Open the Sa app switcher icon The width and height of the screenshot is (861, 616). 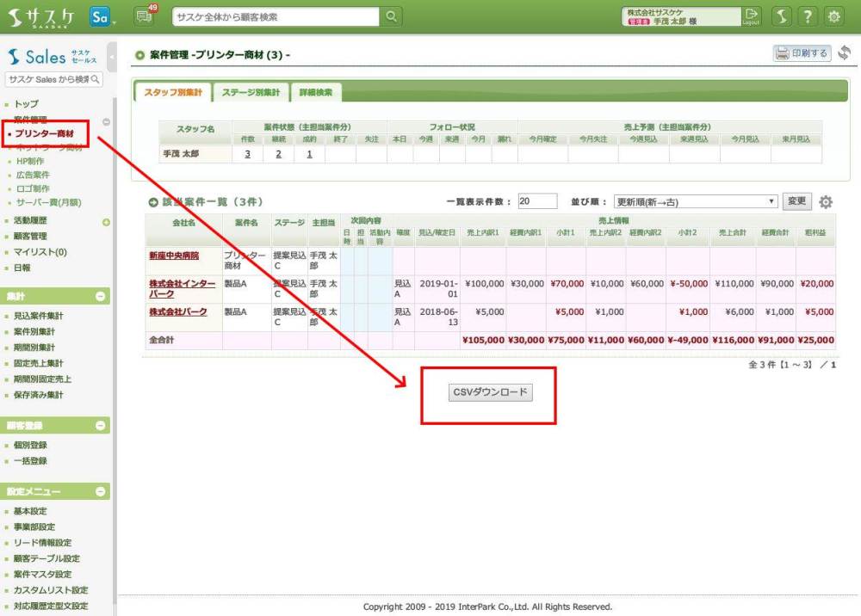(x=100, y=17)
